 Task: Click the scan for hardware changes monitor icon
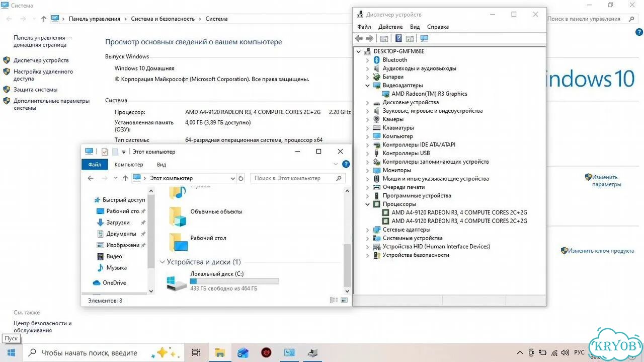coord(424,39)
